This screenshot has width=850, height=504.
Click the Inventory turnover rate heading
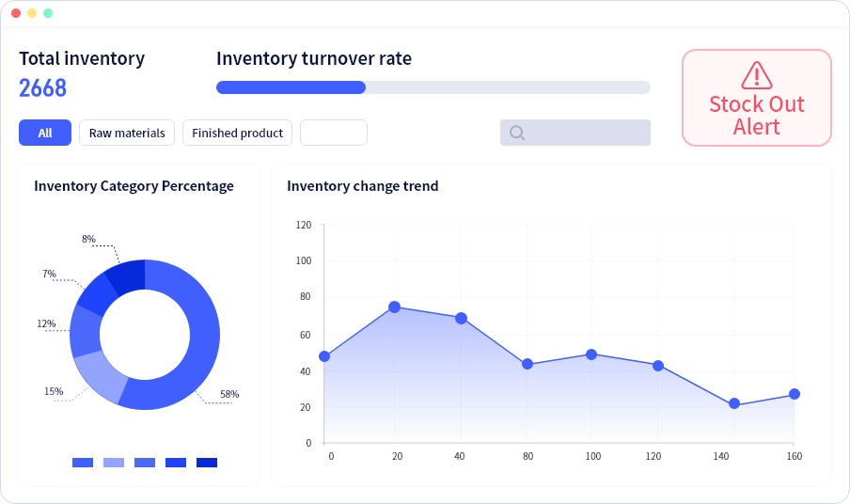point(314,58)
